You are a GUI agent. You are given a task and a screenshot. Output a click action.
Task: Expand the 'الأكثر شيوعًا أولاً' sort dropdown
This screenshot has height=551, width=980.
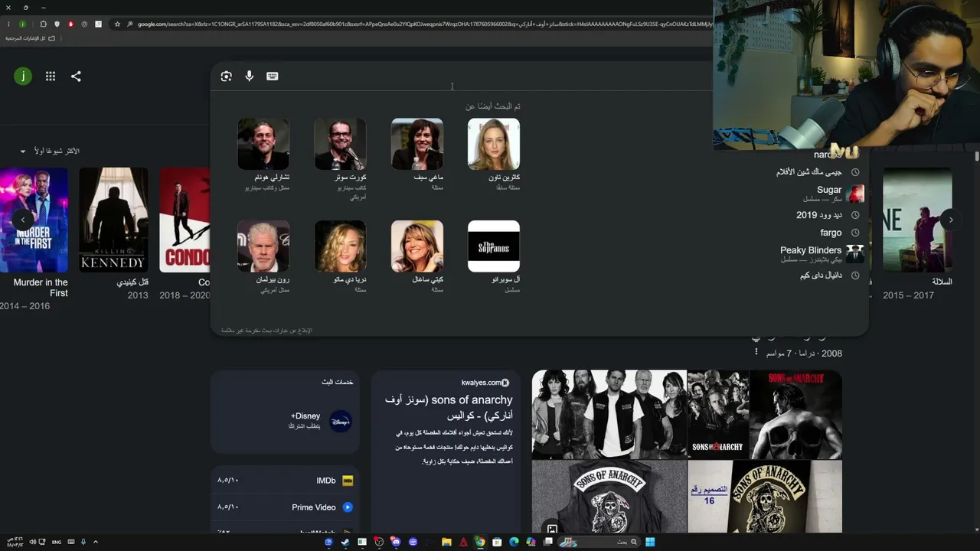tap(50, 152)
